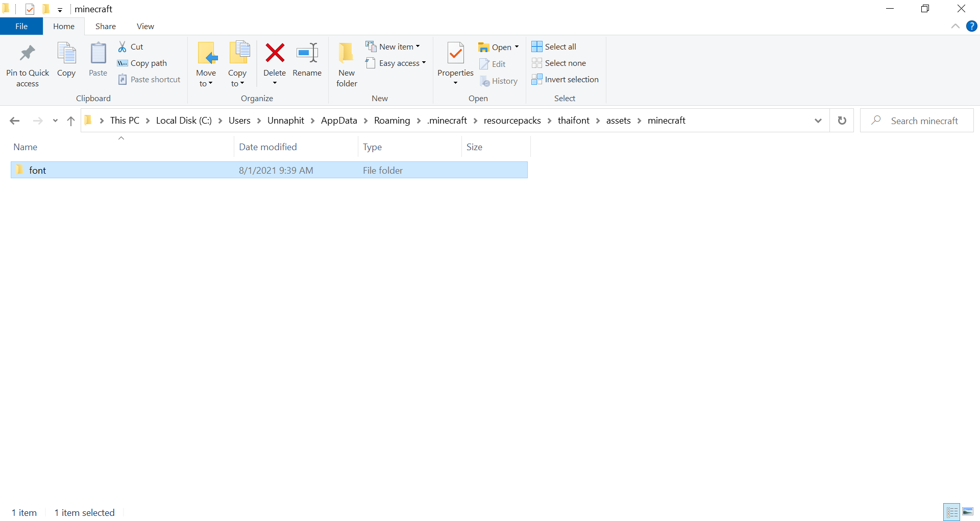The width and height of the screenshot is (980, 521).
Task: Click Paste shortcut in Clipboard group
Action: point(150,79)
